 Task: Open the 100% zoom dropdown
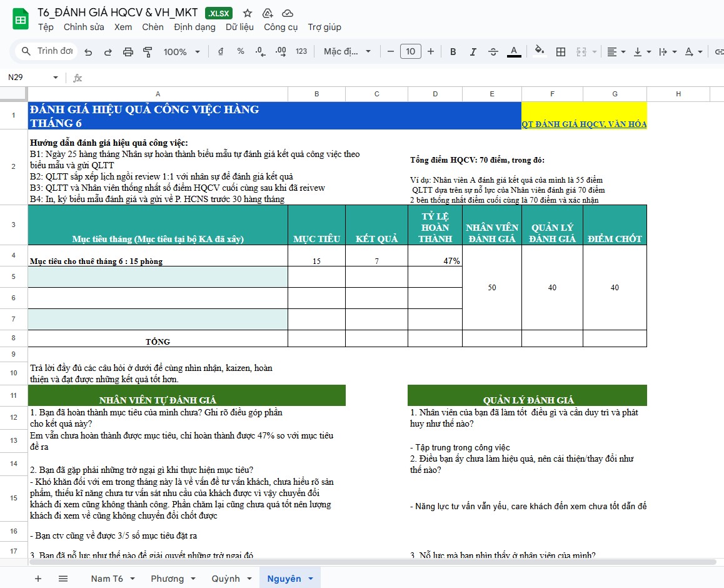[182, 52]
